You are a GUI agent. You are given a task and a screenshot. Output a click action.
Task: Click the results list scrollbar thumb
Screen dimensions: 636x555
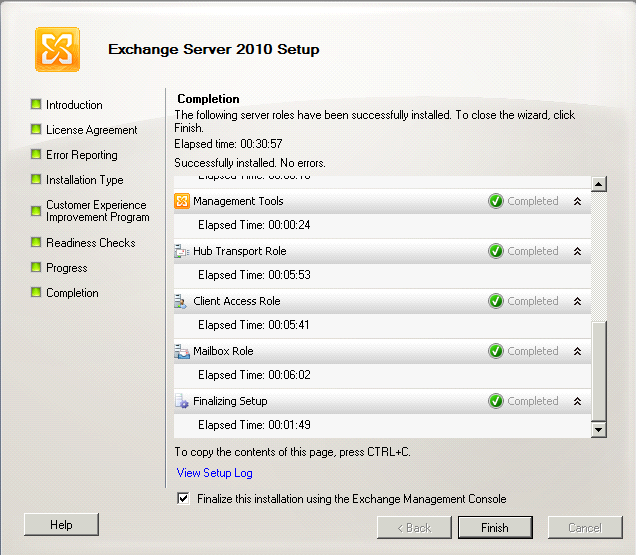click(599, 371)
